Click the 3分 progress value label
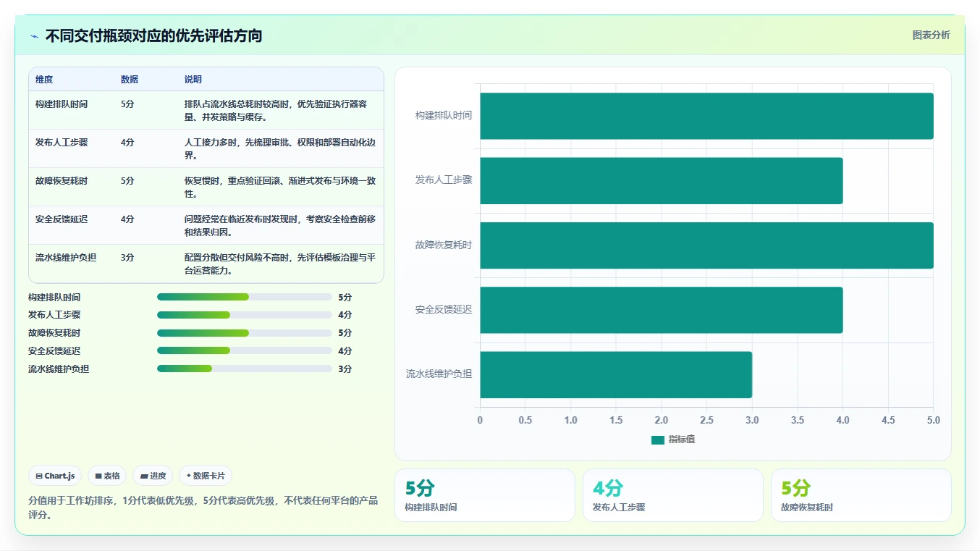Screen dimensions: 980x551 coord(345,369)
